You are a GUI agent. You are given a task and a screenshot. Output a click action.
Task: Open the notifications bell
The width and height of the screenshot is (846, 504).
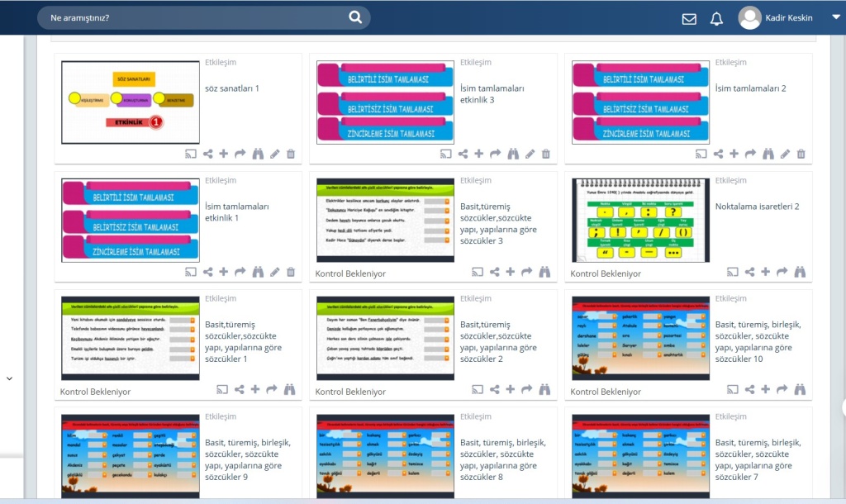[x=716, y=19]
